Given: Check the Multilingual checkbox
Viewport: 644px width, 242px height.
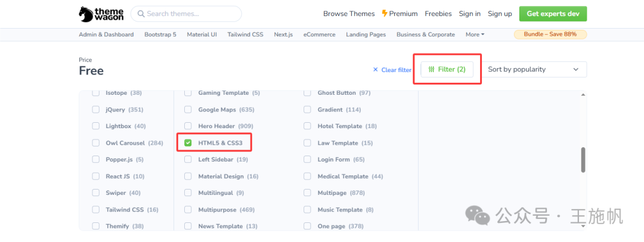Looking at the screenshot, I should point(188,193).
